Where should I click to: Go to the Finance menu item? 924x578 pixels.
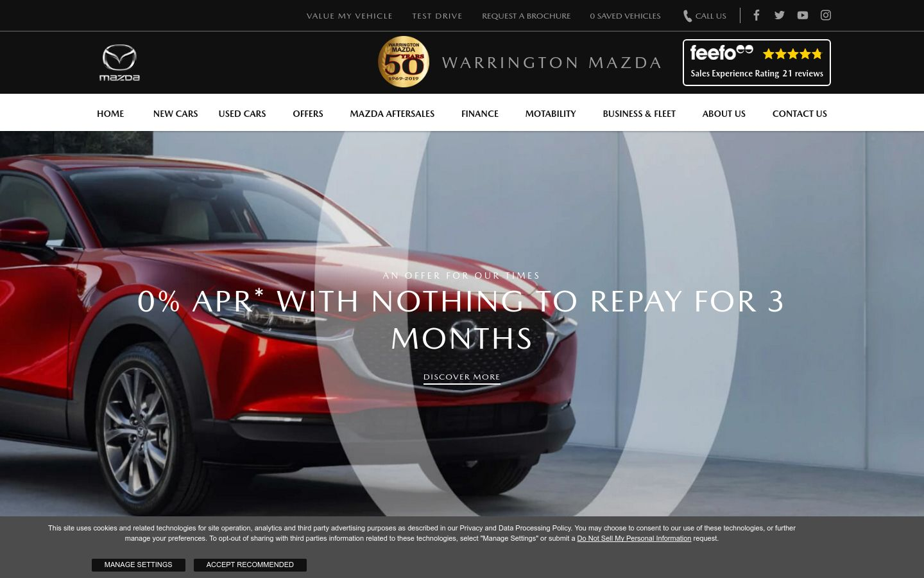point(480,114)
